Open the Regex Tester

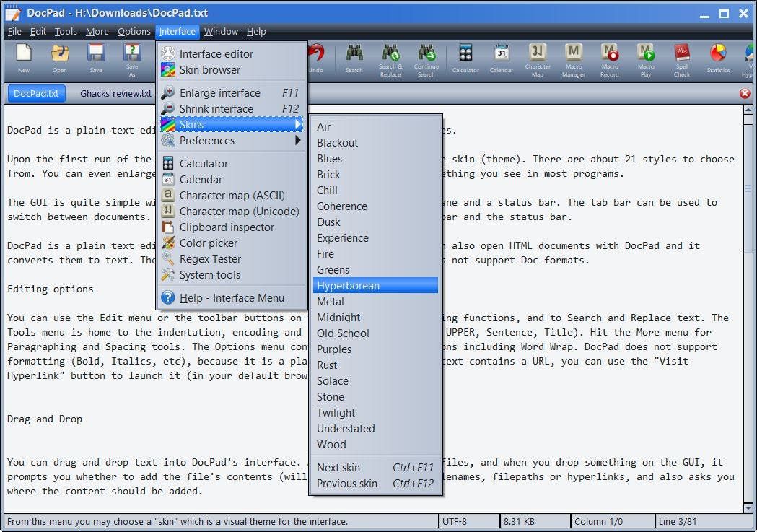232,259
